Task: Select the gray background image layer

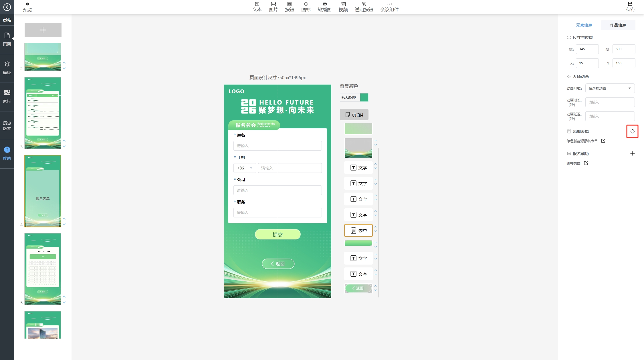Action: click(358, 148)
